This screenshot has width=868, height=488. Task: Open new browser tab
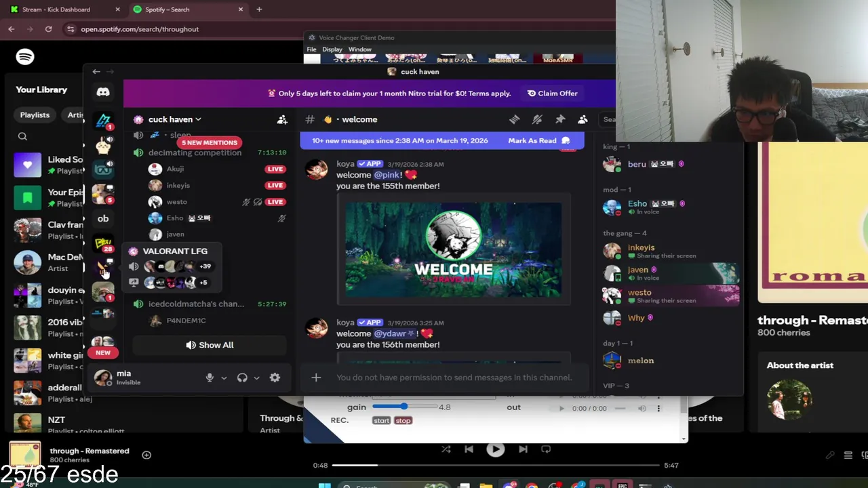pos(259,9)
